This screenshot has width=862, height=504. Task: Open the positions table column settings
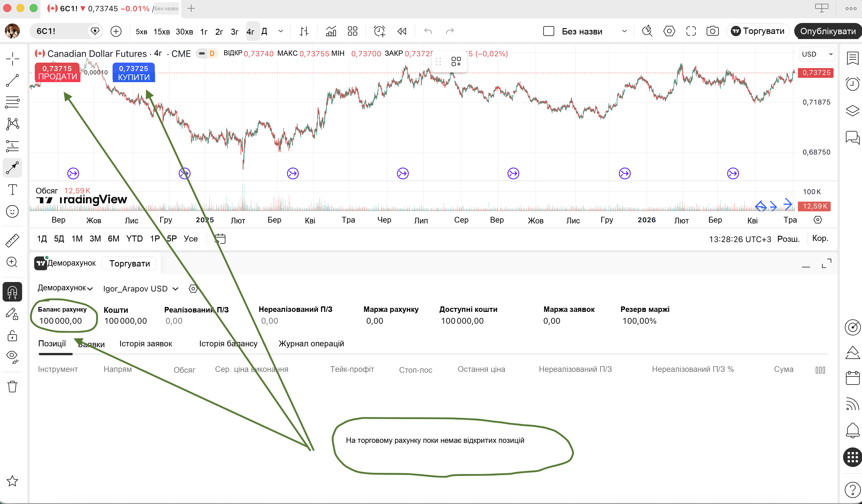pos(820,370)
